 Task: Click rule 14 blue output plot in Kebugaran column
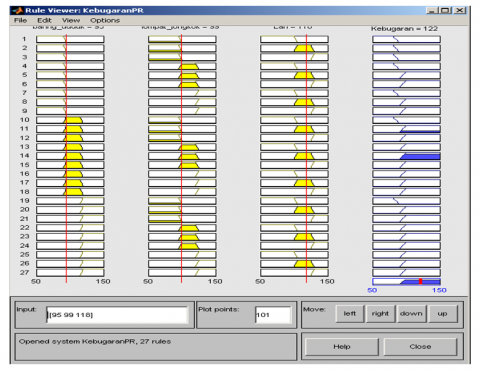(x=406, y=156)
